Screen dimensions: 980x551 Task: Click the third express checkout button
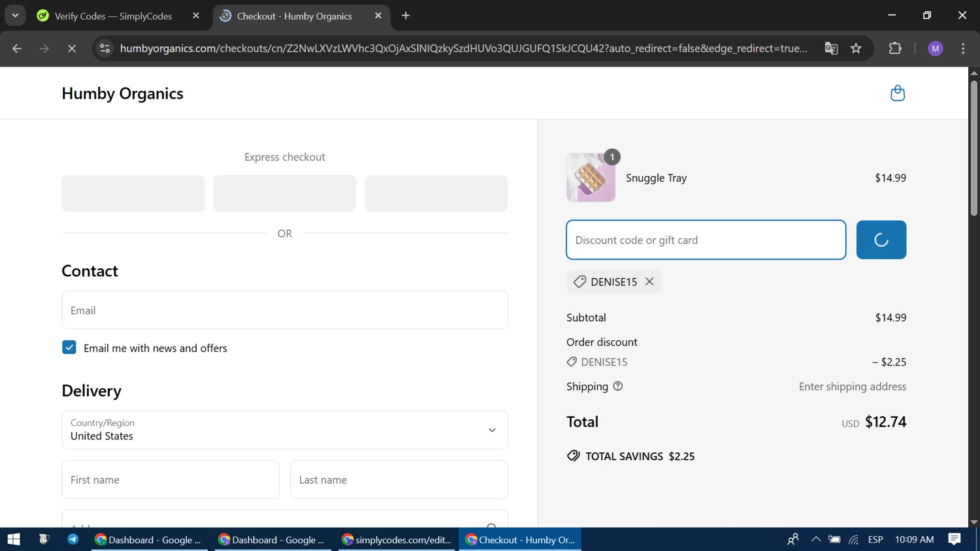coord(436,193)
